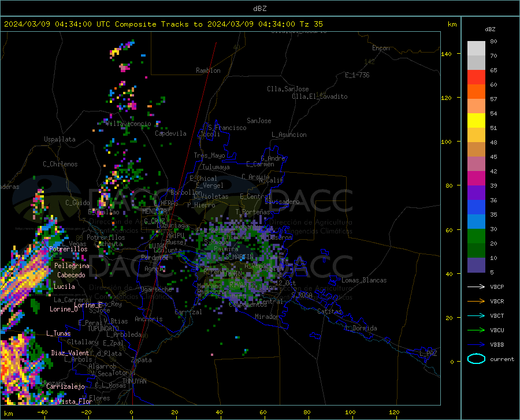Image resolution: width=520 pixels, height=420 pixels.
Task: Select the yellow 54 dBZ color swatch
Action: click(476, 121)
